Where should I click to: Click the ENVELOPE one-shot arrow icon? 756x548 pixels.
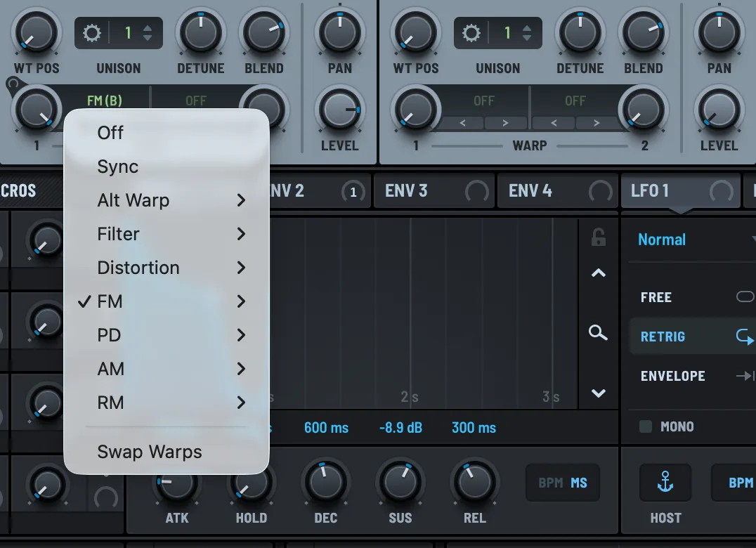[745, 375]
